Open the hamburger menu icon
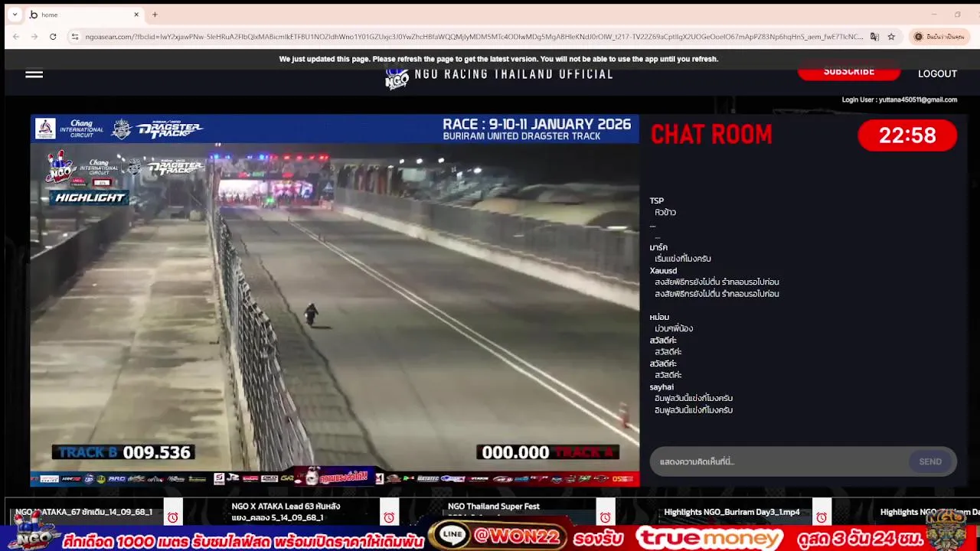Screen dimensions: 980x551 pos(34,74)
